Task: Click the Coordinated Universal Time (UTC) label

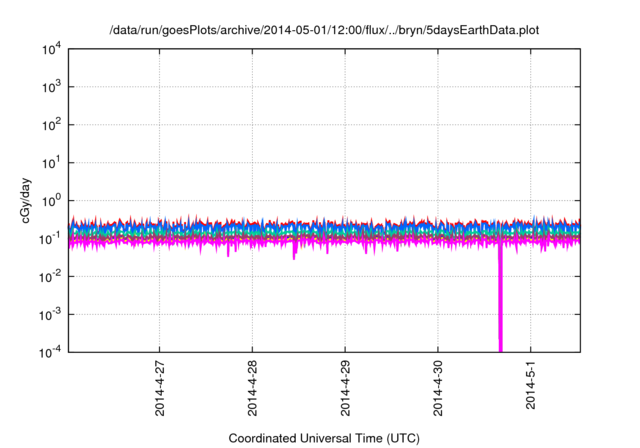Action: [x=324, y=438]
